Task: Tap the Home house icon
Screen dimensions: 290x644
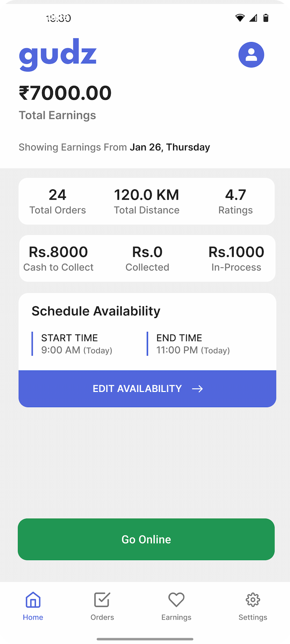Action: [x=33, y=600]
